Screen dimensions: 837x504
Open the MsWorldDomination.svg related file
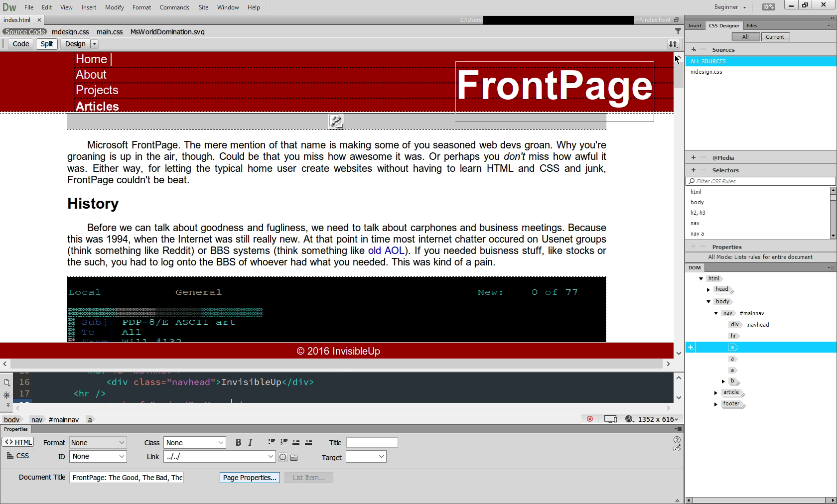[167, 31]
